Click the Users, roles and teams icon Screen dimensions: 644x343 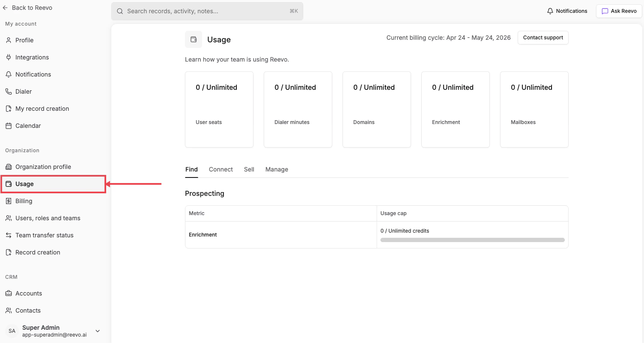(9, 218)
